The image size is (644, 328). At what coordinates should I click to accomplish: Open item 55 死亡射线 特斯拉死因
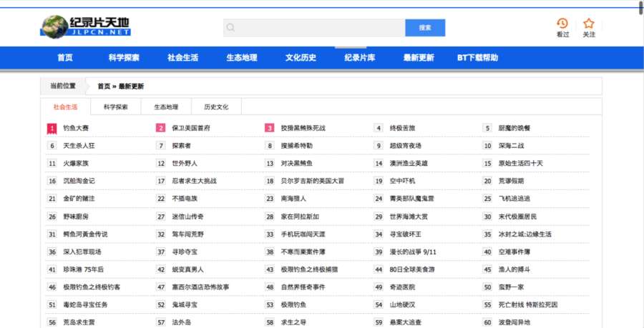point(528,304)
